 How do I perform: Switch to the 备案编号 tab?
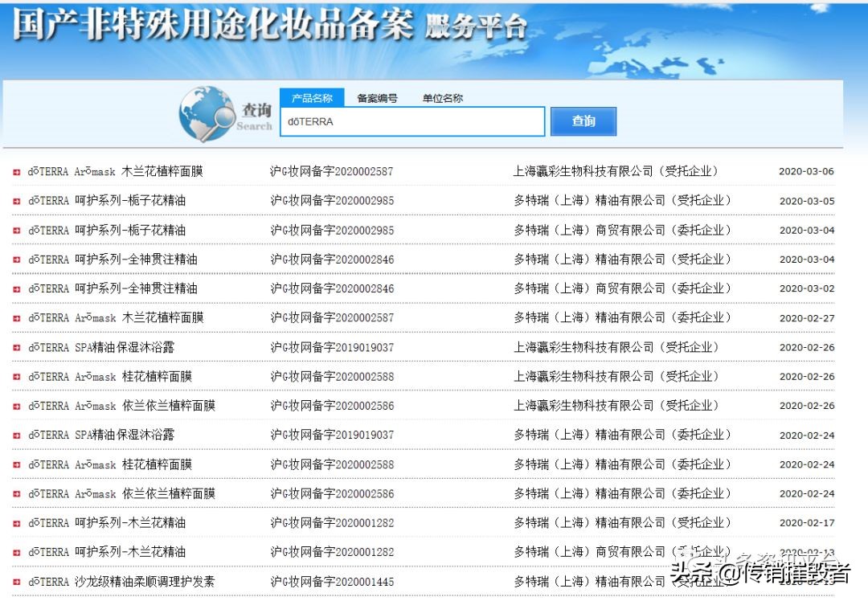point(379,96)
